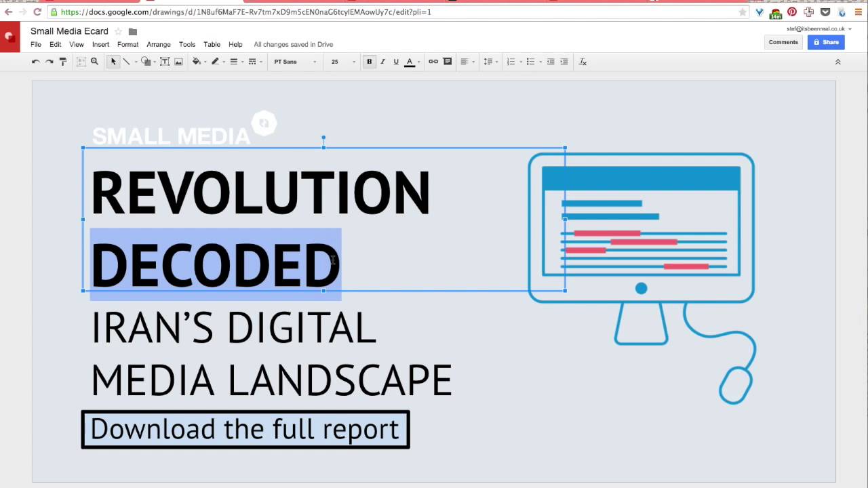
Task: Open the Numbered list options
Action: (x=511, y=62)
